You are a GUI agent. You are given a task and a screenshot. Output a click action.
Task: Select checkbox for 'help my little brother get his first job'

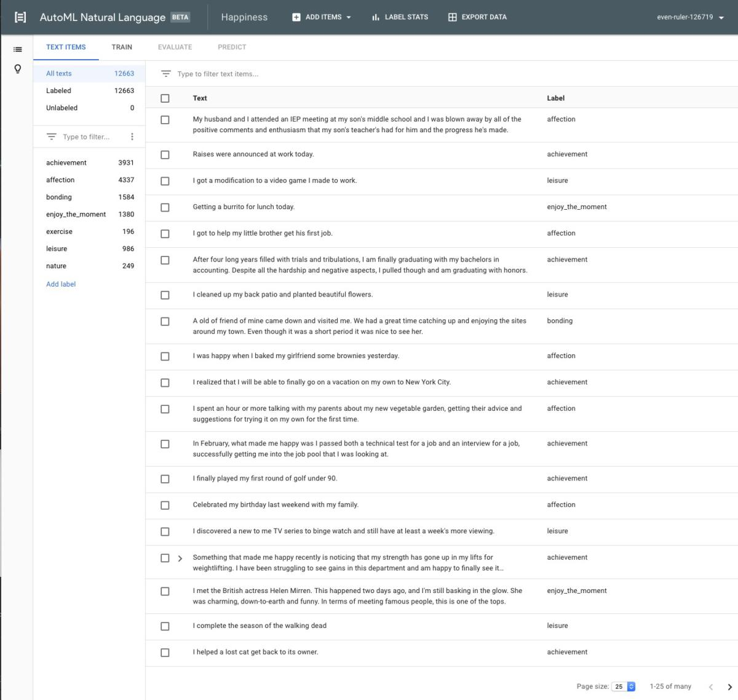[165, 234]
